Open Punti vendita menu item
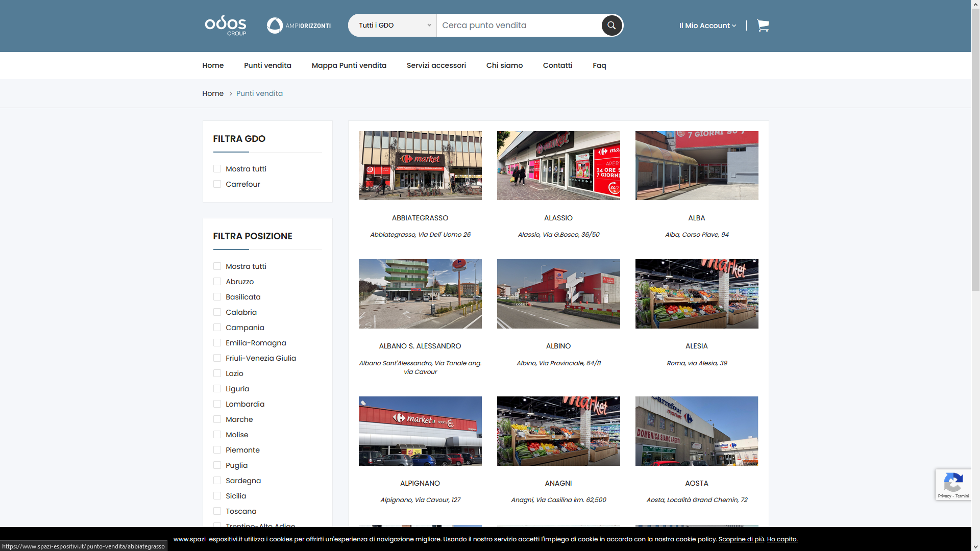This screenshot has width=980, height=551. (x=267, y=65)
